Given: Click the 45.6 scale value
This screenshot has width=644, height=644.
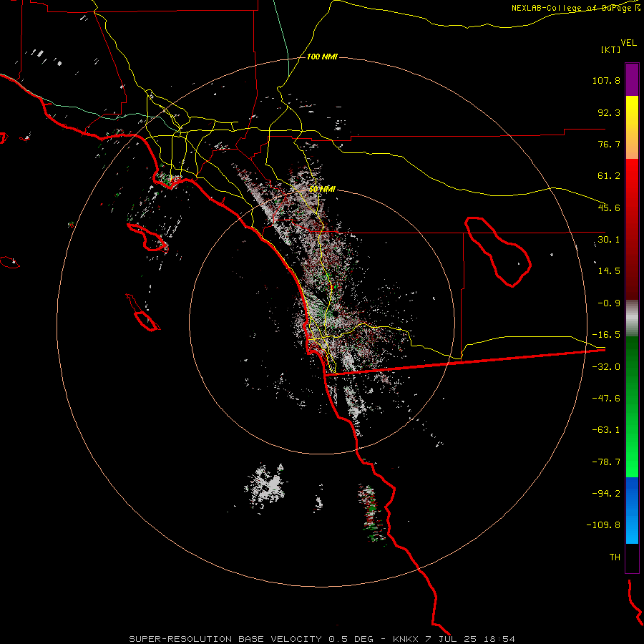Looking at the screenshot, I should pos(609,208).
